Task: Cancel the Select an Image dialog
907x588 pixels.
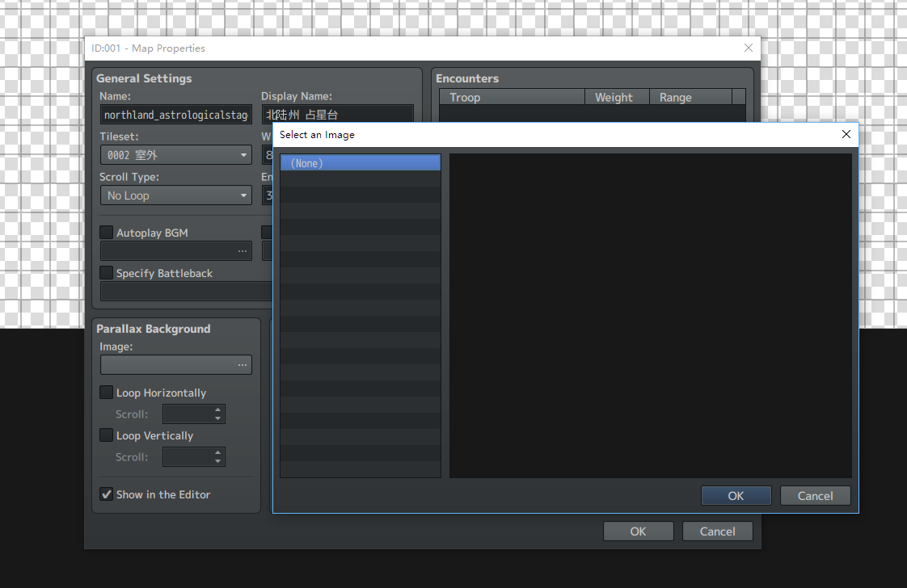Action: pos(815,495)
